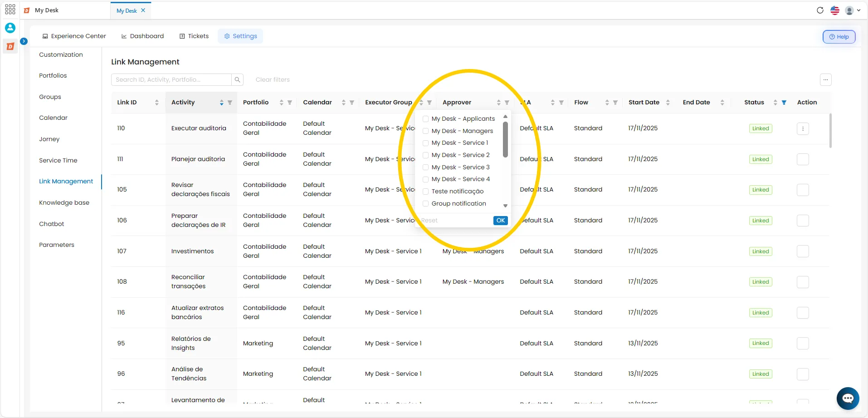Open the chat support bubble
The image size is (868, 418).
click(848, 398)
